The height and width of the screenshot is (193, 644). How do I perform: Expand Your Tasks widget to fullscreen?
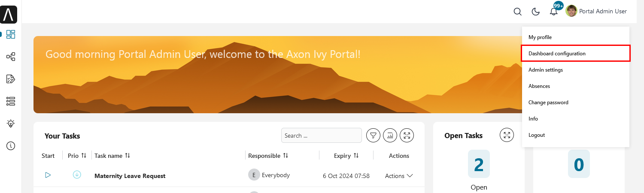(x=407, y=136)
